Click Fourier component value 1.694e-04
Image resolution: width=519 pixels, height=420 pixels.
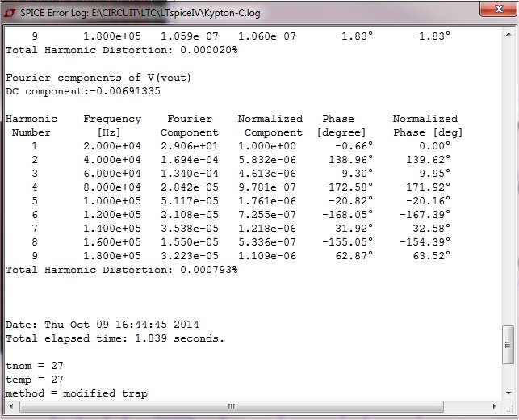[190, 160]
